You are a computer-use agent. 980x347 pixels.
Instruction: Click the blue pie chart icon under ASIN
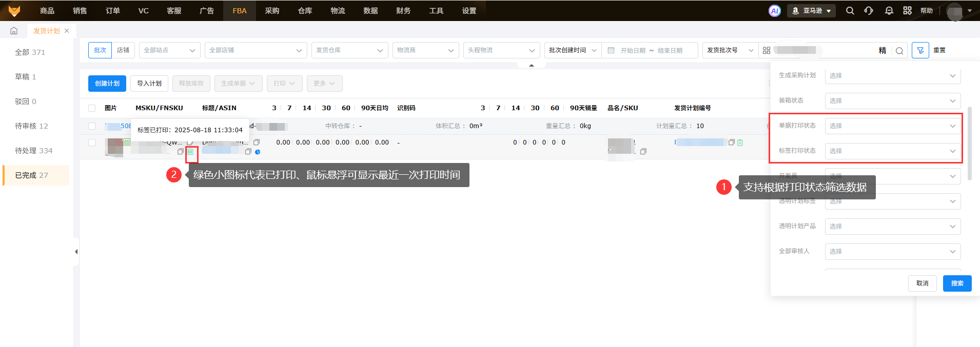(x=258, y=152)
